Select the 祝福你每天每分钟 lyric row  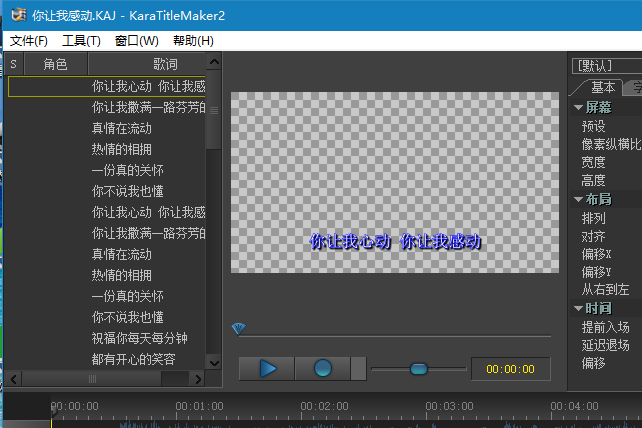pos(106,338)
